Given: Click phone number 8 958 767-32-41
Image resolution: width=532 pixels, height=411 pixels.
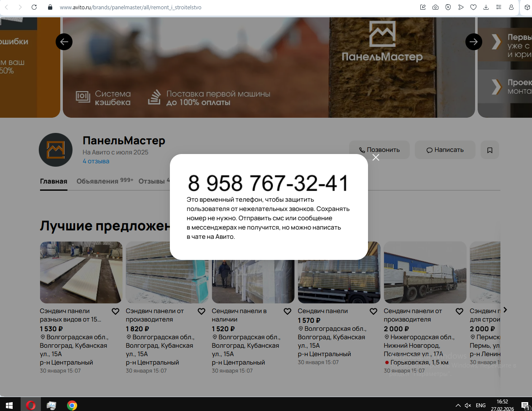Looking at the screenshot, I should coord(268,183).
